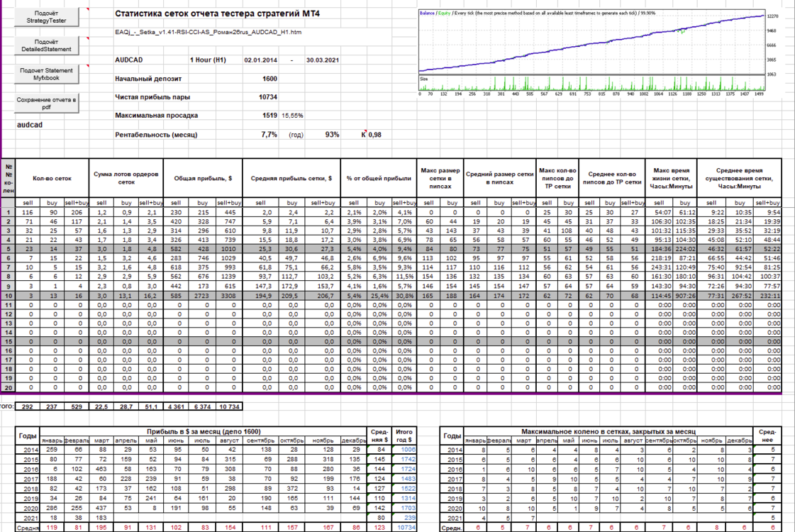Select the 'Начальный депозит' label
This screenshot has height=532, width=795.
click(148, 79)
